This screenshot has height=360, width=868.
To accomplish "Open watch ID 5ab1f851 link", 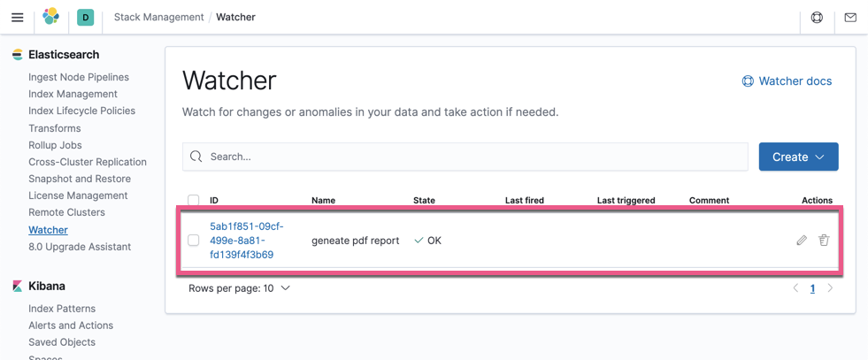I will click(247, 241).
